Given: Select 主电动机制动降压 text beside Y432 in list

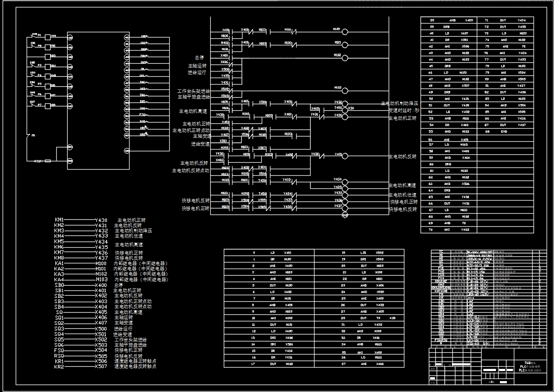Looking at the screenshot, I should (x=133, y=231).
